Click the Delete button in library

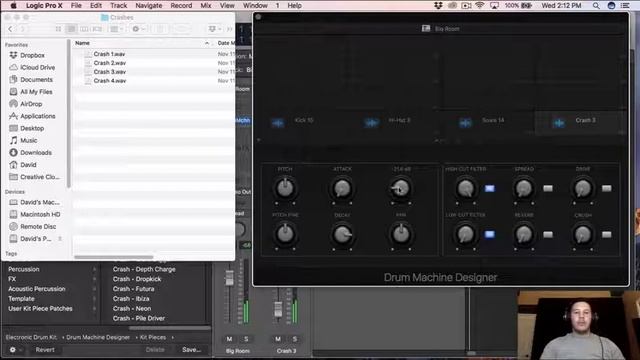(x=155, y=350)
